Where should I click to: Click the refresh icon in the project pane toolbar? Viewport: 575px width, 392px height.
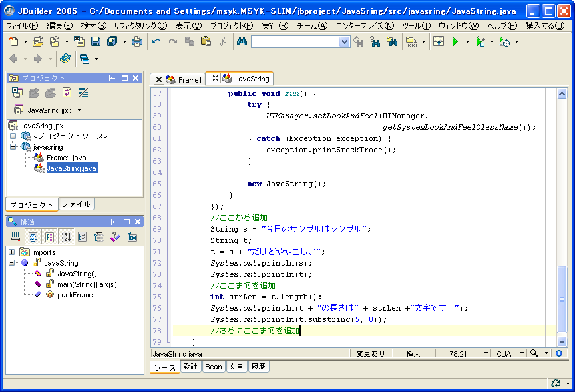pos(67,93)
